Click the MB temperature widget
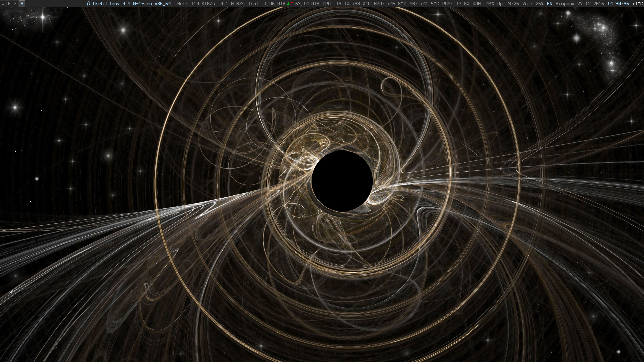 coord(424,4)
